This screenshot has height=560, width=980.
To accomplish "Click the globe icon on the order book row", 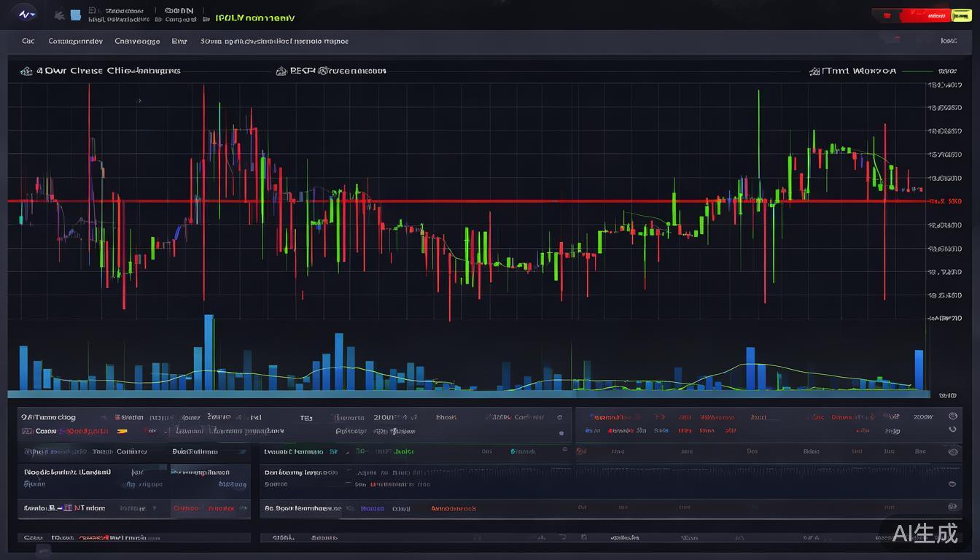I will click(x=952, y=414).
